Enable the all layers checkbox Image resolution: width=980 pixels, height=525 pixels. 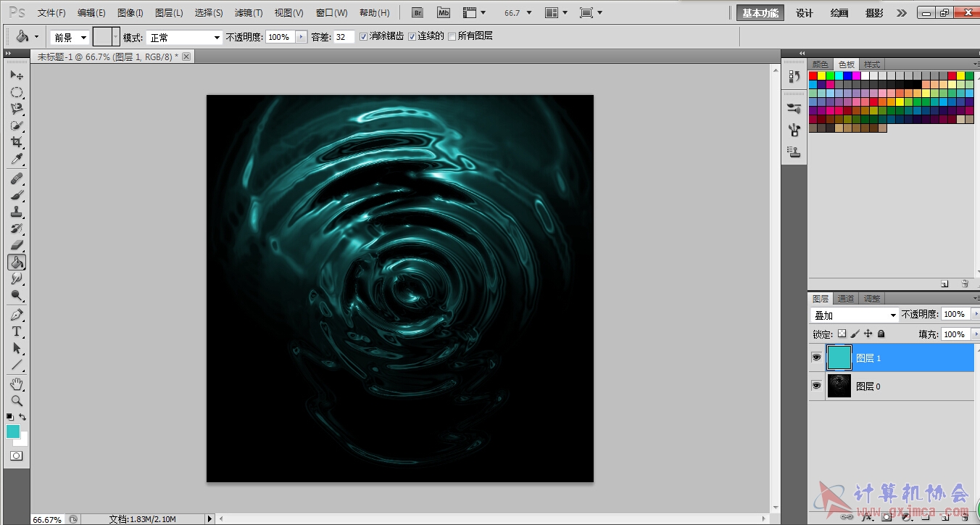coord(452,36)
